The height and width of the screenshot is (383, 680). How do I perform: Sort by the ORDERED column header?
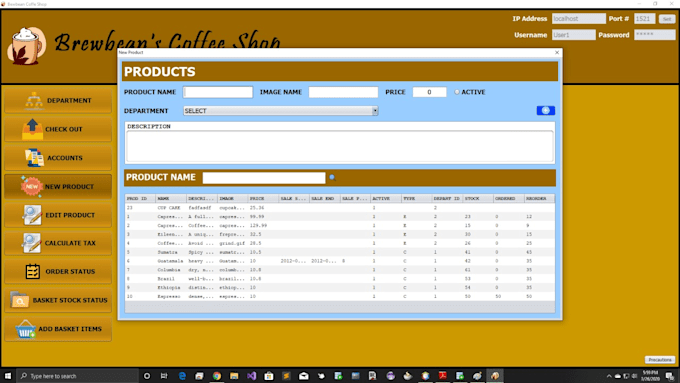[509, 199]
